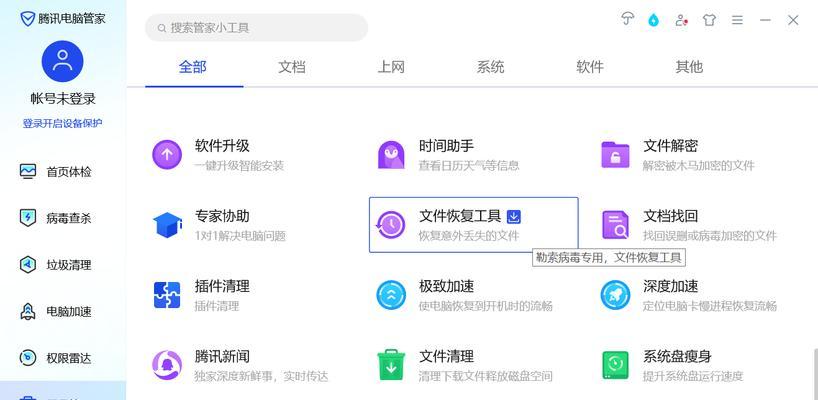This screenshot has width=818, height=400.
Task: Open the 深度加速 tool title
Action: tap(670, 286)
